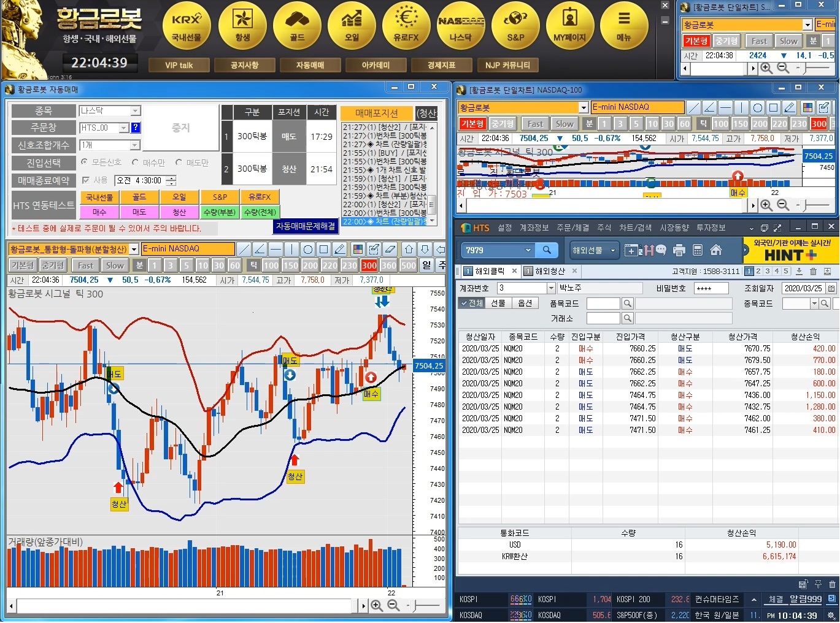Open the S&P globe icon
Screen dimensions: 840x623
click(x=515, y=25)
